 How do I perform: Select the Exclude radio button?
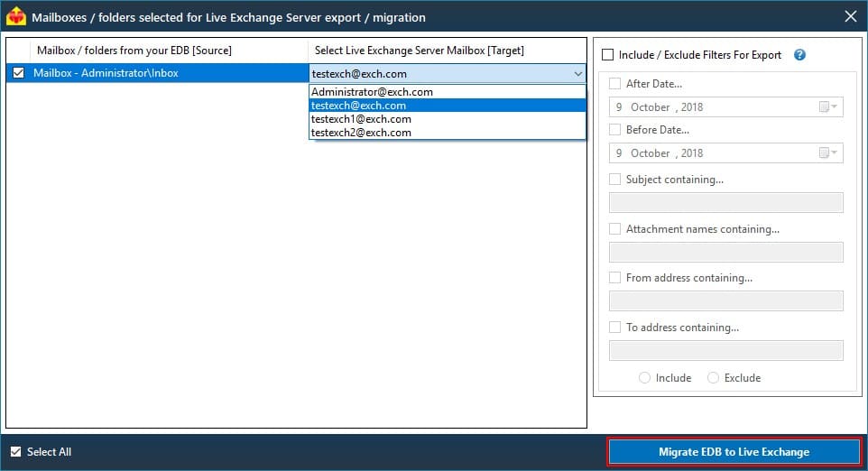click(x=713, y=378)
